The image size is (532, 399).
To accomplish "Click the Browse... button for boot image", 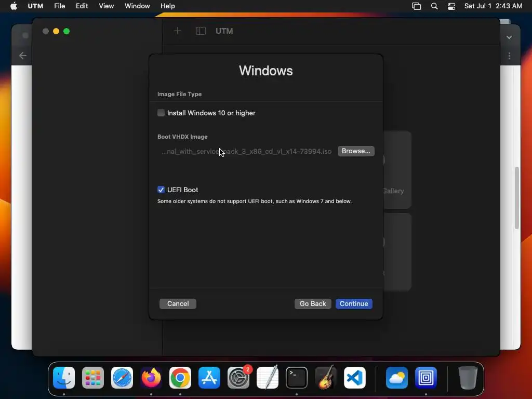I will [356, 151].
